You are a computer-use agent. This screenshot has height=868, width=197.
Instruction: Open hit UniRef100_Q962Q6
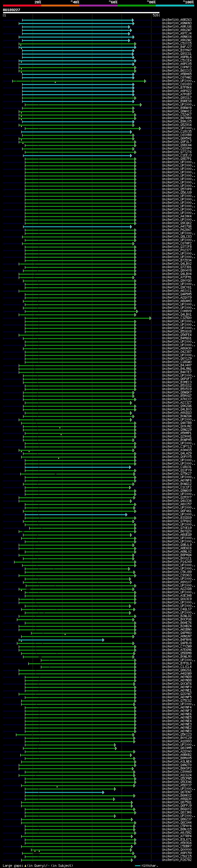pyautogui.click(x=177, y=406)
